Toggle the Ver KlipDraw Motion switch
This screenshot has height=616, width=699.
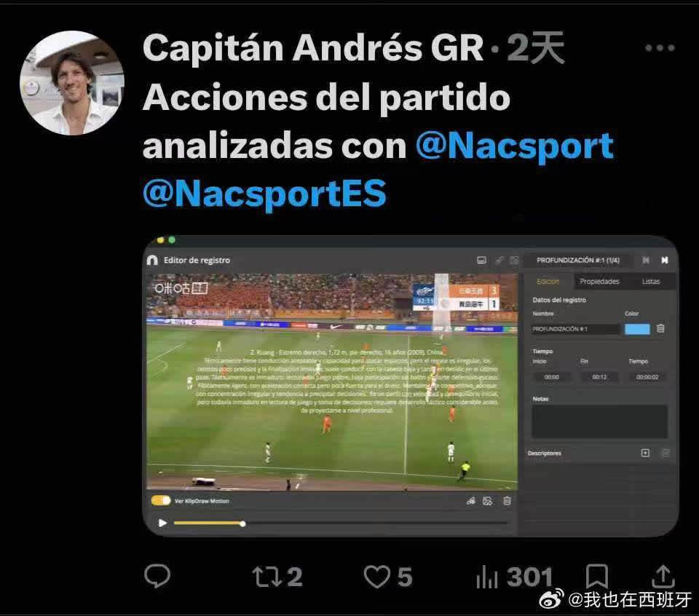click(161, 500)
